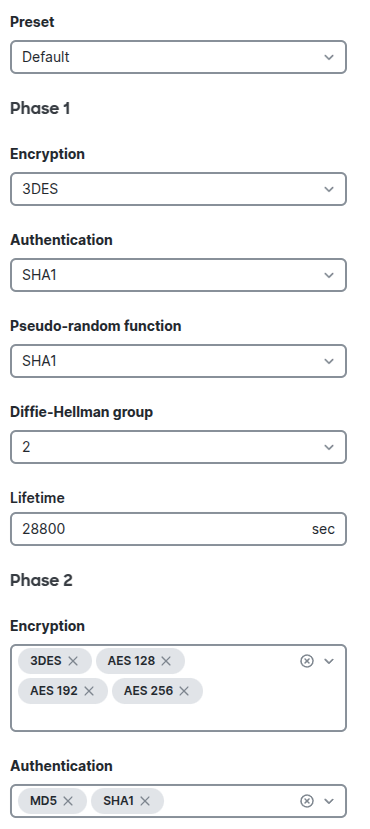Open the Pseudo-random function dropdown

pyautogui.click(x=178, y=361)
